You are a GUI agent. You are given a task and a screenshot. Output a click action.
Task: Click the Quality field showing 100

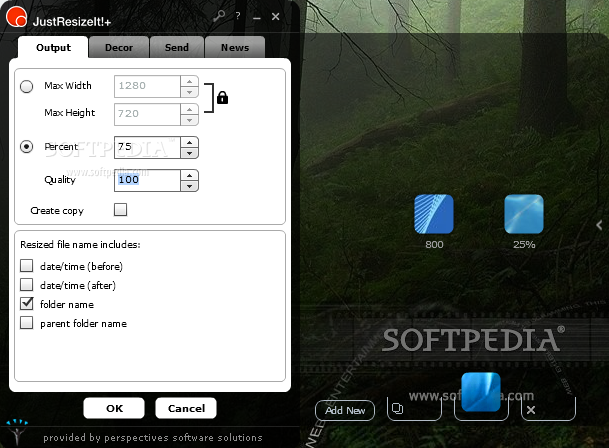147,180
